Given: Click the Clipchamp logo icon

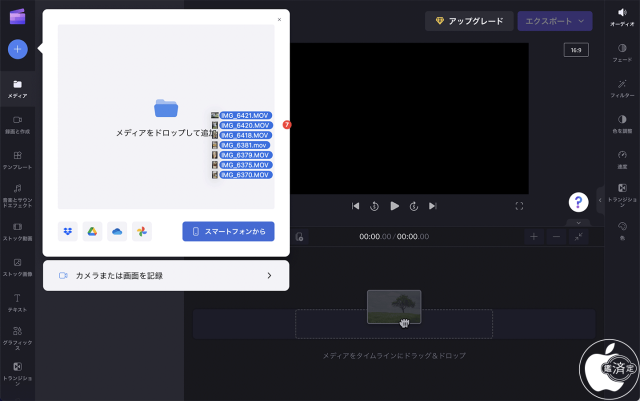Looking at the screenshot, I should [x=18, y=17].
